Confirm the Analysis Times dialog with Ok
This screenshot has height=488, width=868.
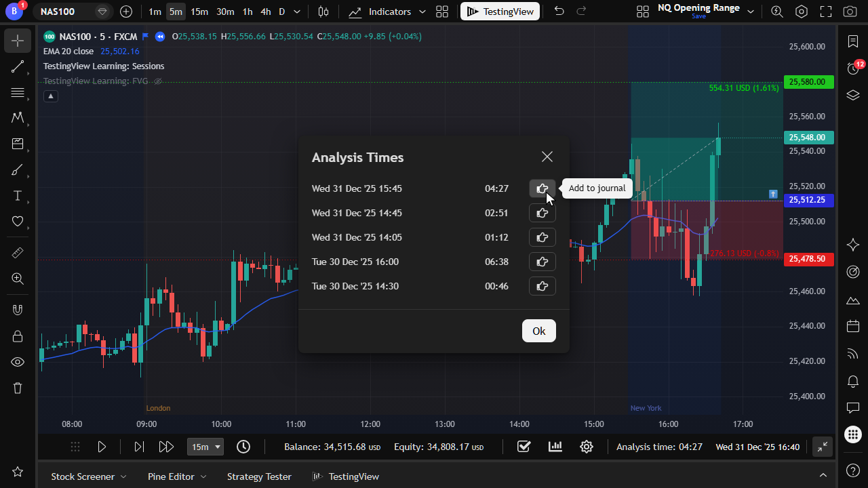pos(539,331)
